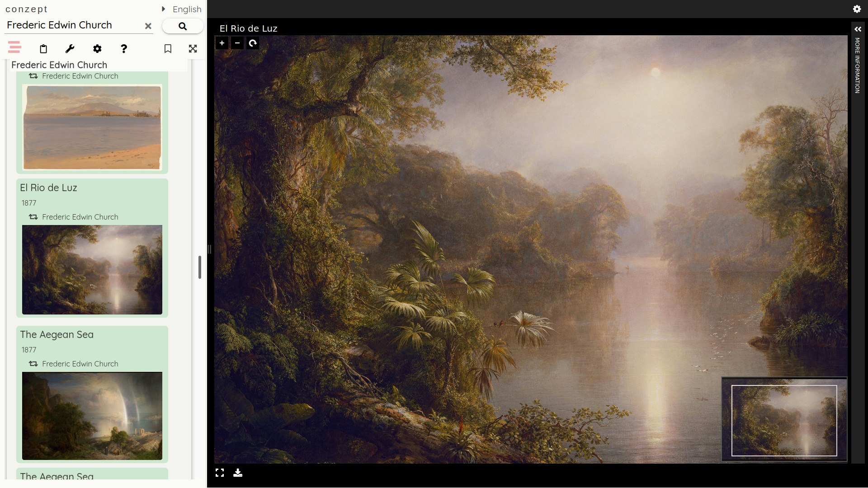This screenshot has height=488, width=868.
Task: Download the El Rio de Luz image
Action: pyautogui.click(x=238, y=473)
